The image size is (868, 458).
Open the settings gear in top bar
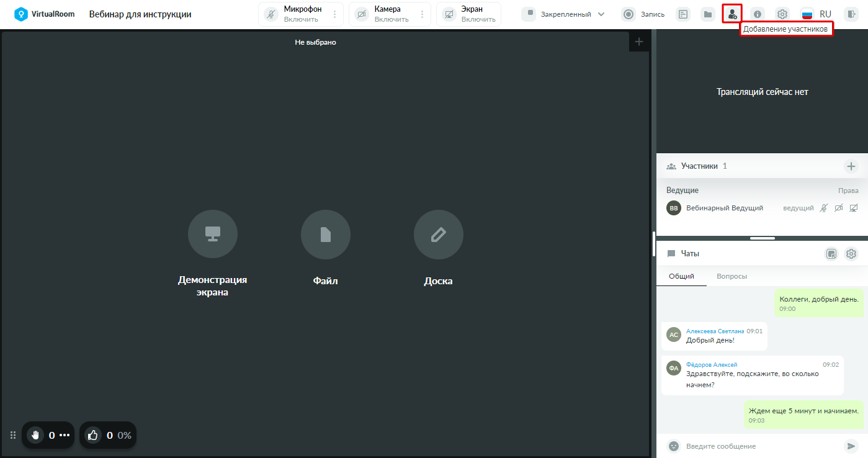point(782,14)
